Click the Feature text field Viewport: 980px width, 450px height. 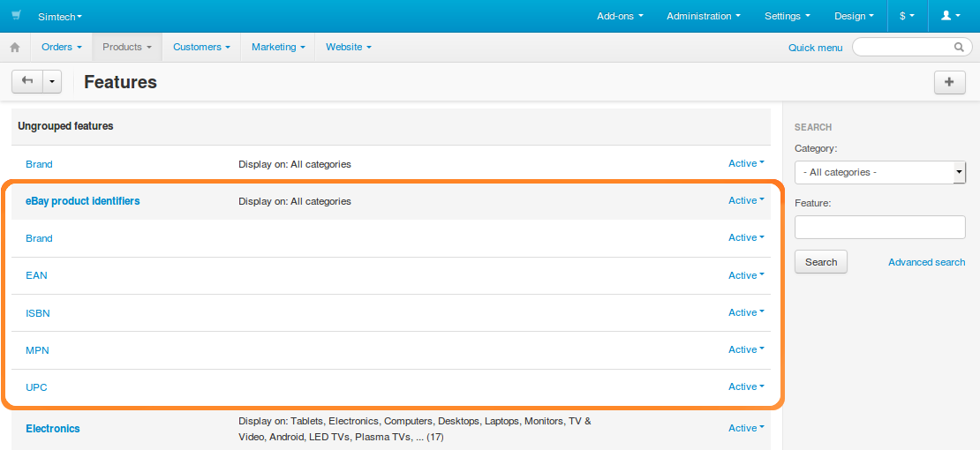click(880, 227)
